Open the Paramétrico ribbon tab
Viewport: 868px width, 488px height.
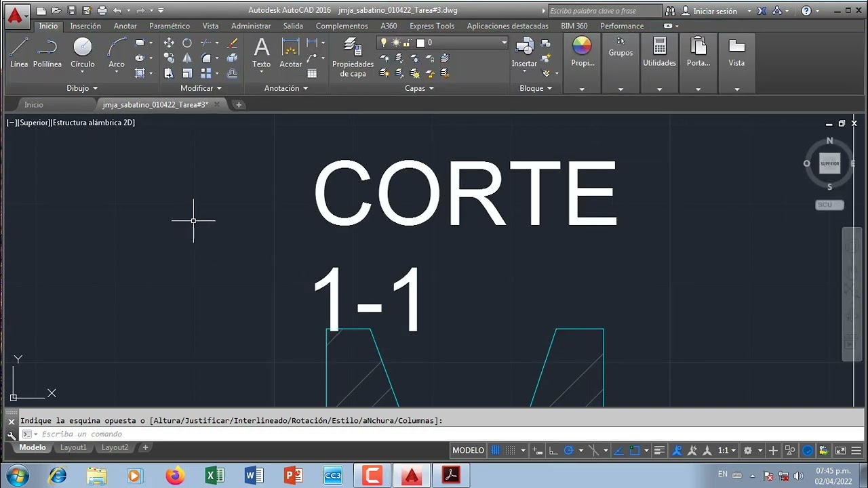[170, 26]
